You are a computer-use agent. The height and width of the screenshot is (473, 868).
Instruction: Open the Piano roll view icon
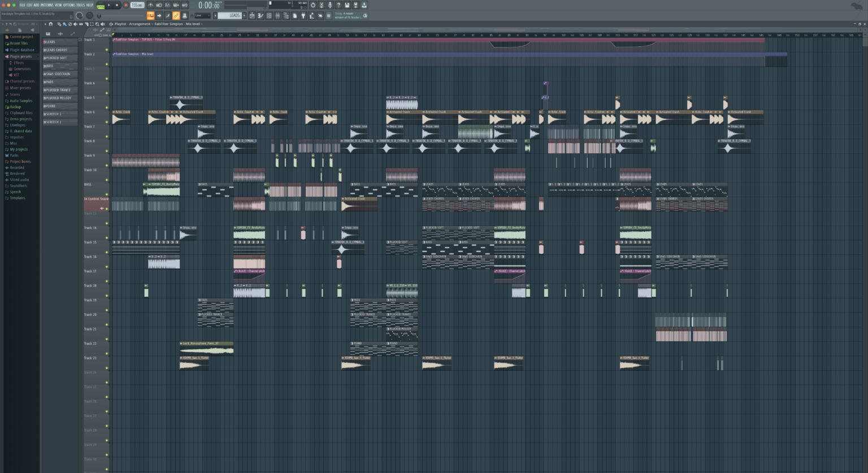[261, 15]
